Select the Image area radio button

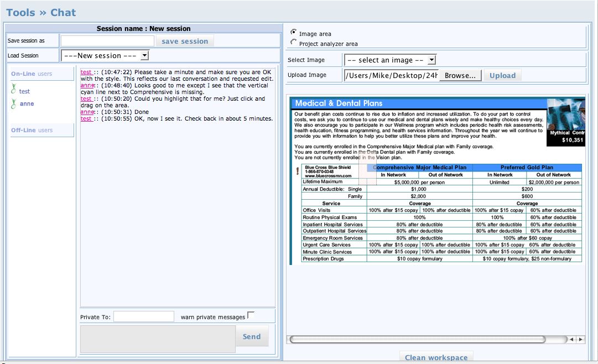click(x=293, y=32)
